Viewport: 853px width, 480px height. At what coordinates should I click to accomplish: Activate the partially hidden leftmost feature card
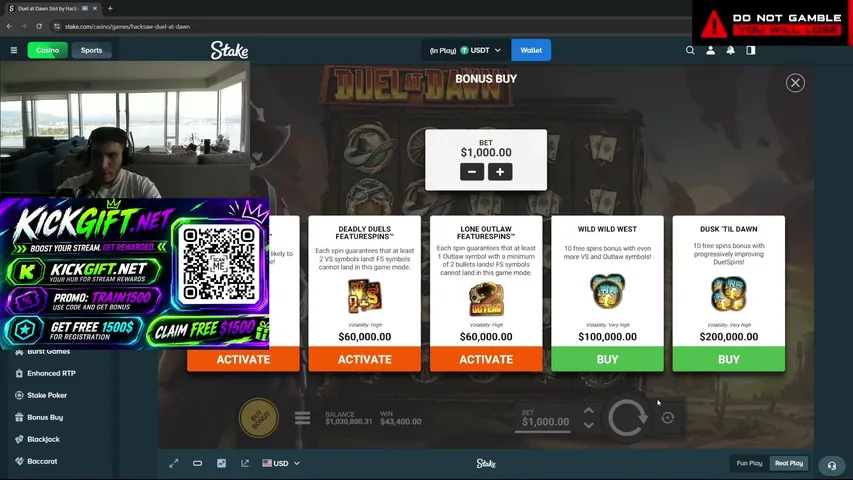(x=243, y=359)
